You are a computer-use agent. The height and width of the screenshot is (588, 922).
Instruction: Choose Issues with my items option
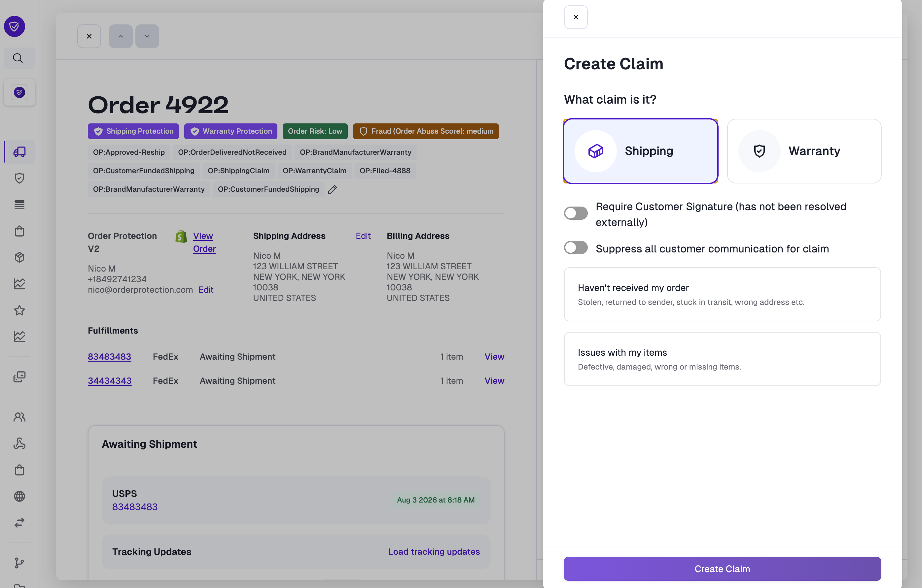click(x=722, y=359)
